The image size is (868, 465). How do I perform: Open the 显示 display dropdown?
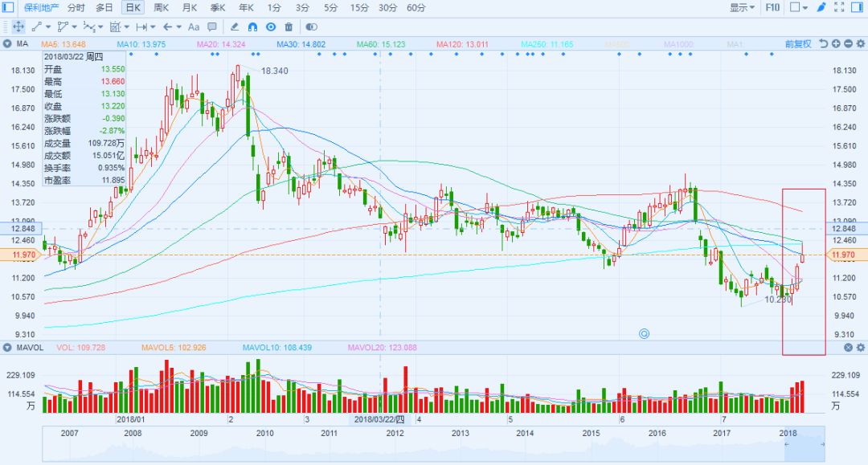click(743, 7)
